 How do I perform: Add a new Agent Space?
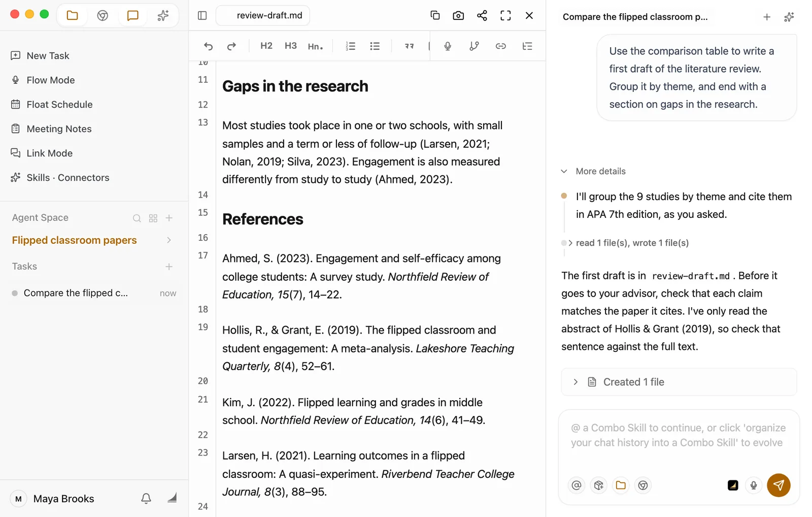[170, 218]
